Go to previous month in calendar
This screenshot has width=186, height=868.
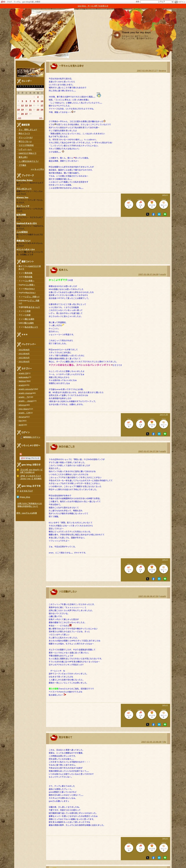tap(20, 118)
